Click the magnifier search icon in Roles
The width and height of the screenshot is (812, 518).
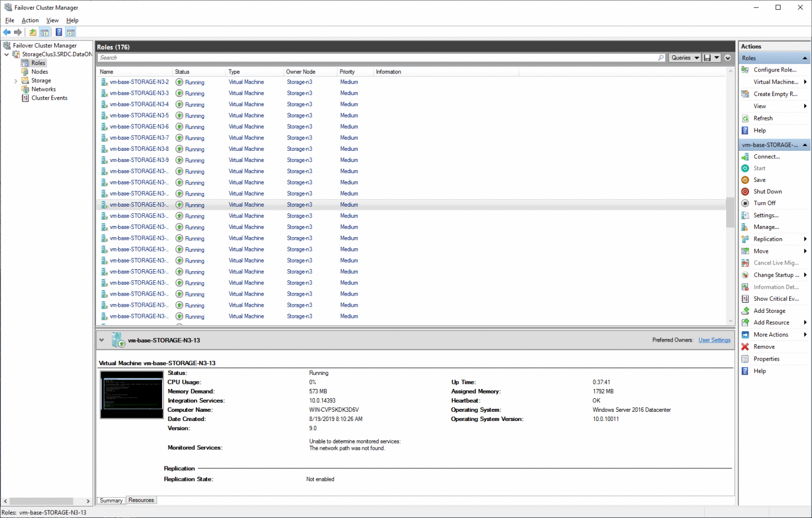point(661,58)
